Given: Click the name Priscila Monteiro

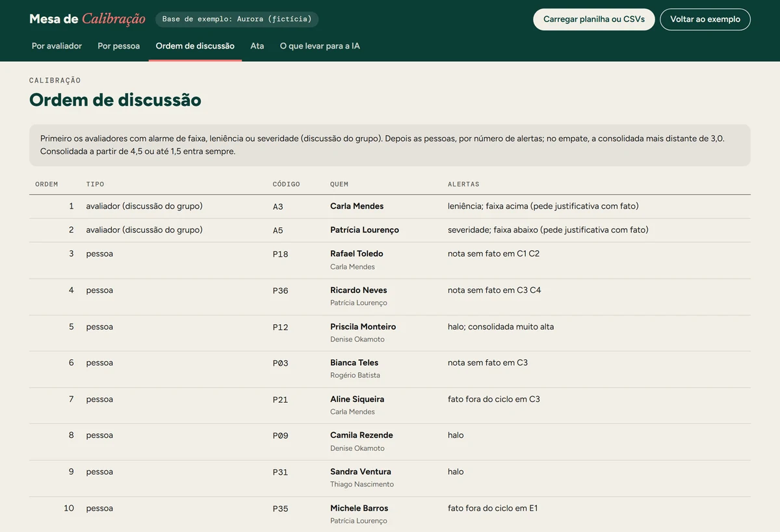Looking at the screenshot, I should tap(363, 327).
